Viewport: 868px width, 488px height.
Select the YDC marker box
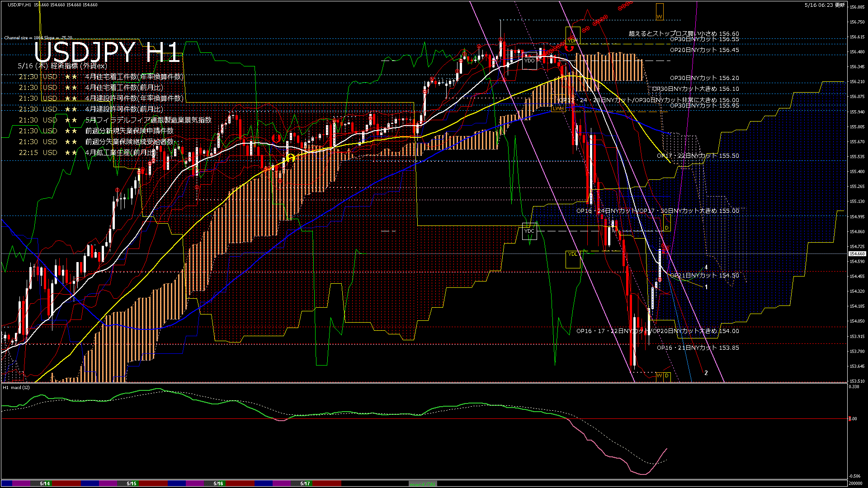(x=529, y=231)
